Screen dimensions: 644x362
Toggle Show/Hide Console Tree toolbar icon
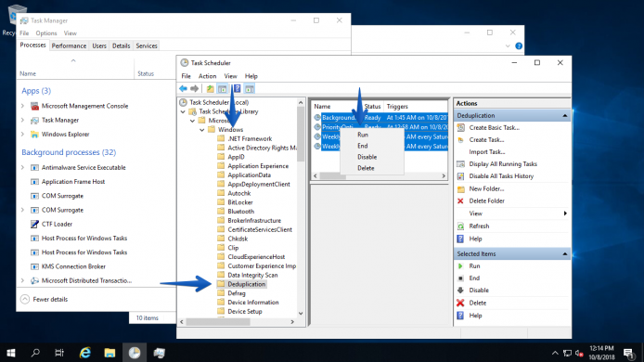point(222,88)
